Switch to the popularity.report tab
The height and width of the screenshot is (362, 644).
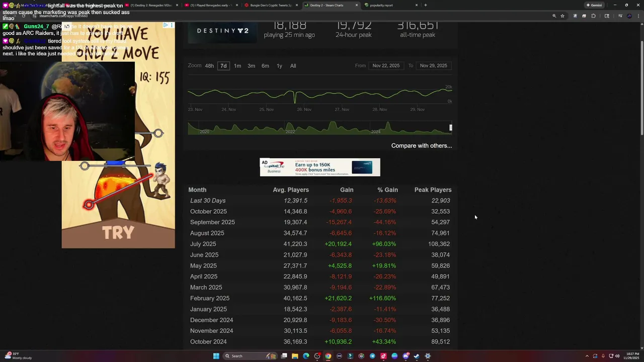(388, 5)
